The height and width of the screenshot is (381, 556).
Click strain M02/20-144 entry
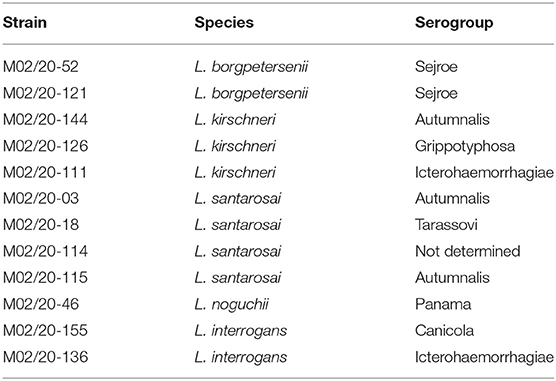pos(45,120)
